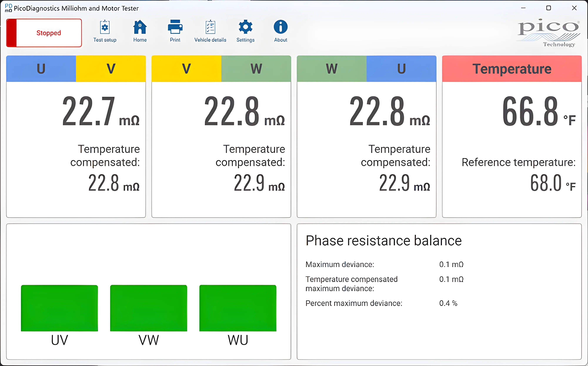The width and height of the screenshot is (588, 366).
Task: Click the red Temperature panel header
Action: [512, 69]
